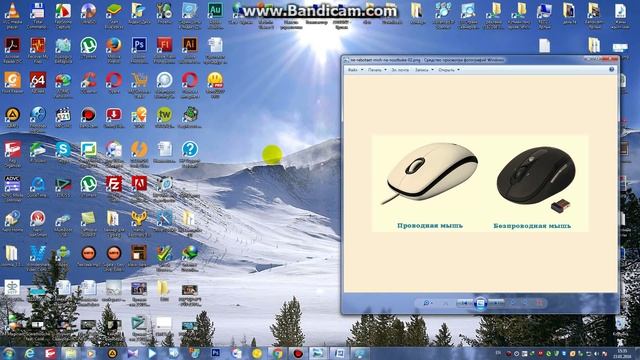Delete image with red X button
The width and height of the screenshot is (640, 360).
coord(539,303)
